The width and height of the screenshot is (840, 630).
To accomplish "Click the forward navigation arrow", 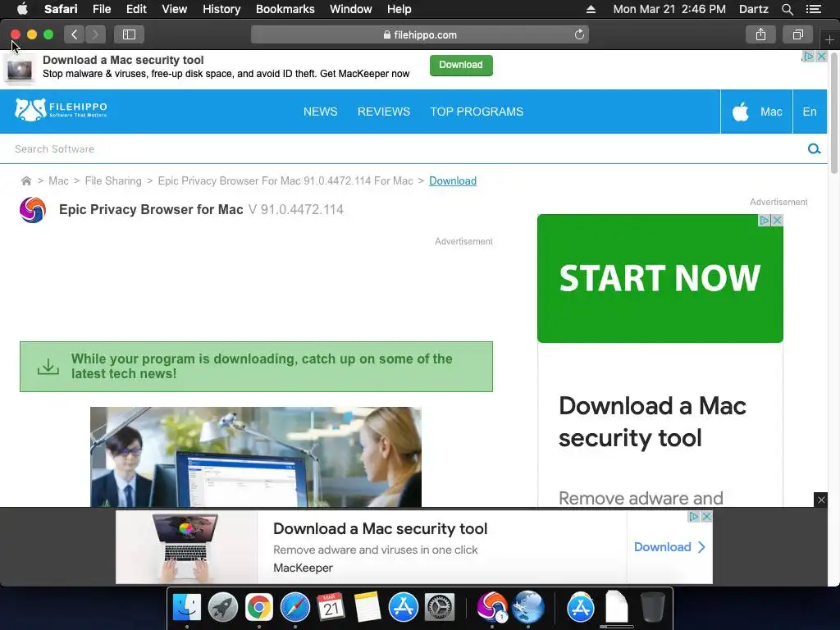I will point(95,34).
